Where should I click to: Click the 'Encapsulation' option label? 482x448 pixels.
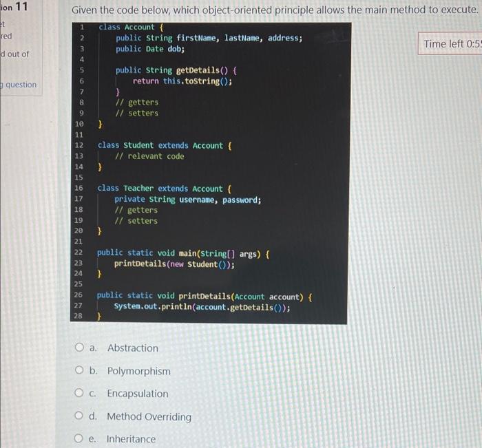click(138, 394)
